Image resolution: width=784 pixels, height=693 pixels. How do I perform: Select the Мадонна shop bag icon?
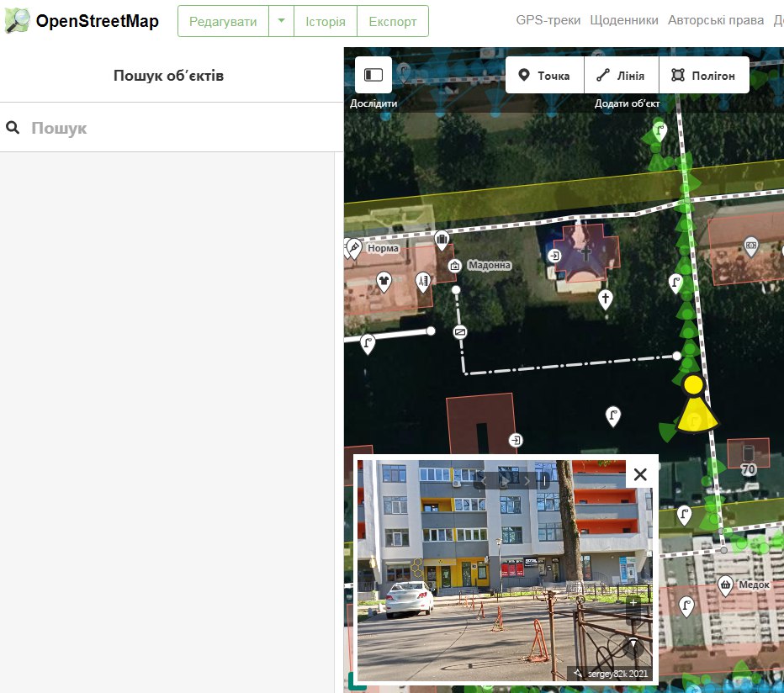point(454,266)
